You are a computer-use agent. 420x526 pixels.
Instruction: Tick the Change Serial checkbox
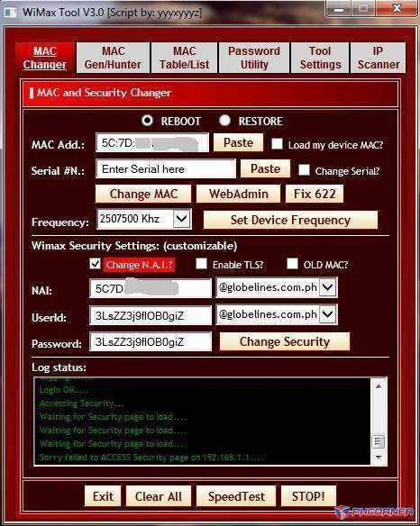304,169
